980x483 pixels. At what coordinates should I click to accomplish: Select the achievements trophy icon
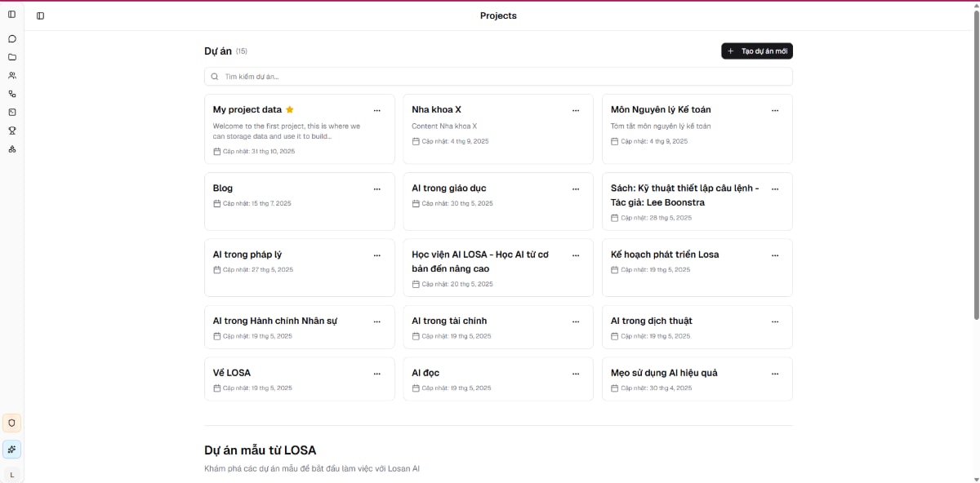click(x=11, y=130)
